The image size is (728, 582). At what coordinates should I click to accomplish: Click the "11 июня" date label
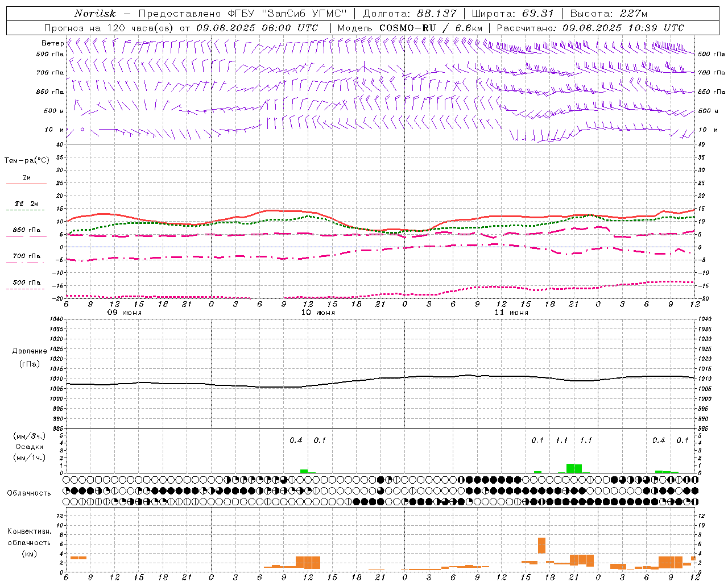tap(511, 313)
